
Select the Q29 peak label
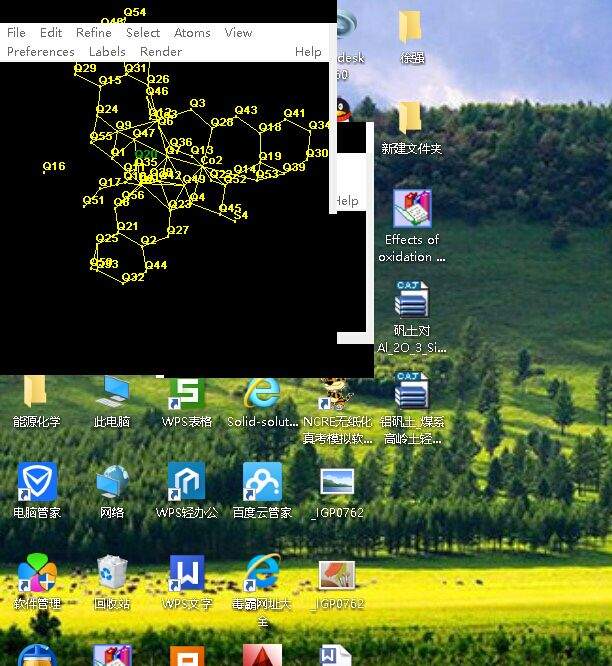coord(85,68)
